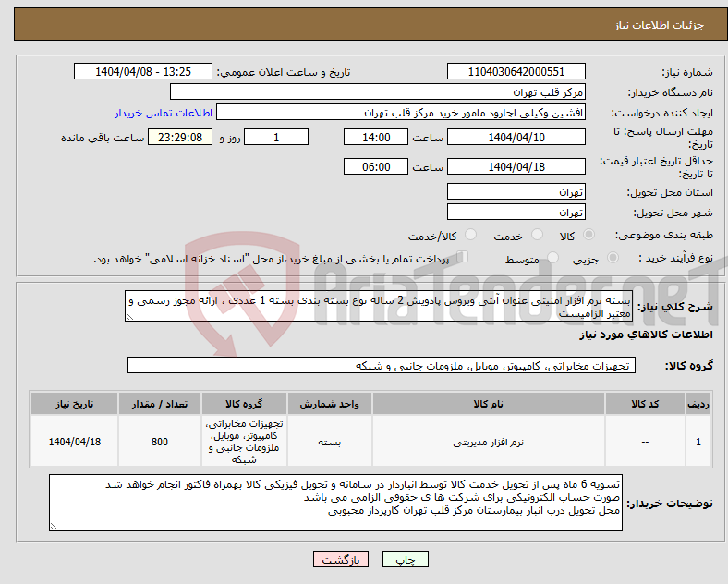Select the خدمت radio button
The width and height of the screenshot is (728, 584).
coord(537,235)
